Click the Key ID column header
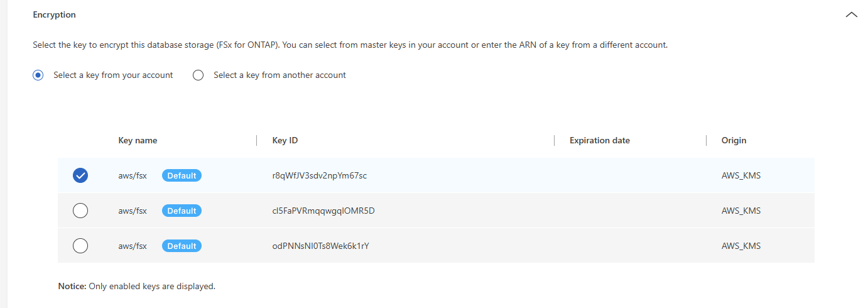The width and height of the screenshot is (868, 308). [285, 141]
